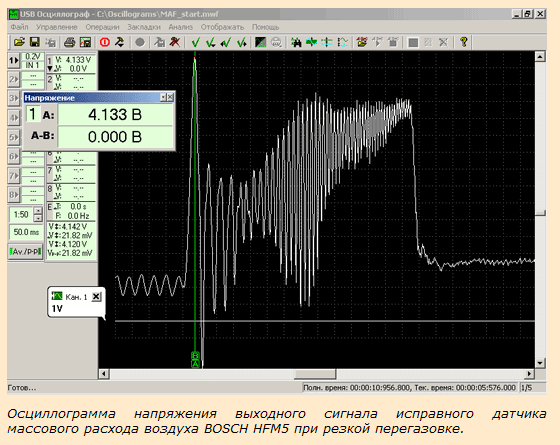Click the horizontal scrollbar left arrow
This screenshot has height=445, width=560.
pos(104,374)
